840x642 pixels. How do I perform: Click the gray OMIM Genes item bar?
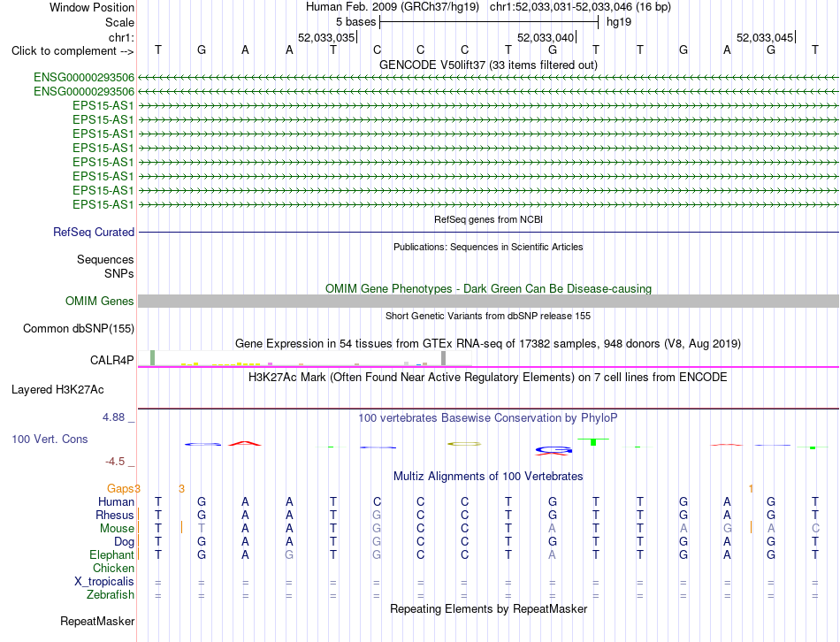(x=488, y=302)
